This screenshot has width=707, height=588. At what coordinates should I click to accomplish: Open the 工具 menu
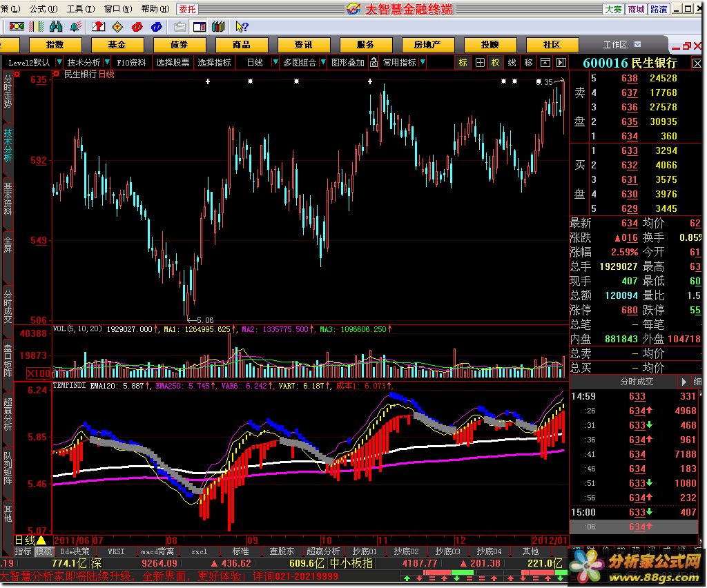[81, 8]
